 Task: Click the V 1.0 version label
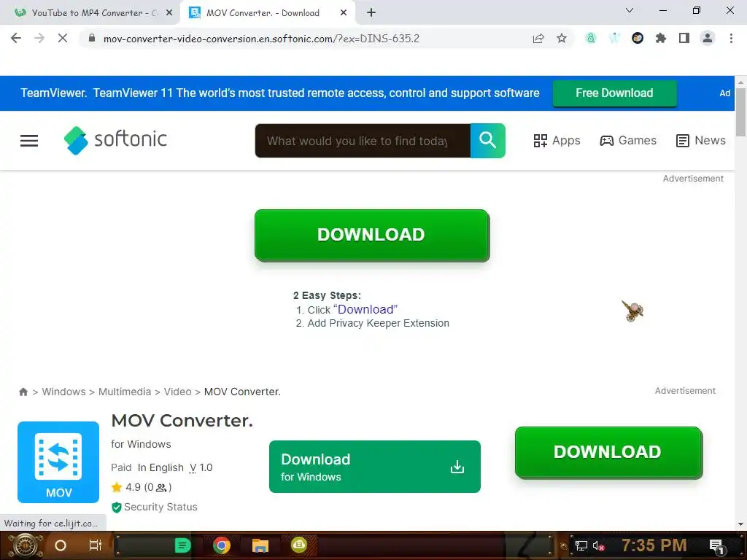[201, 467]
